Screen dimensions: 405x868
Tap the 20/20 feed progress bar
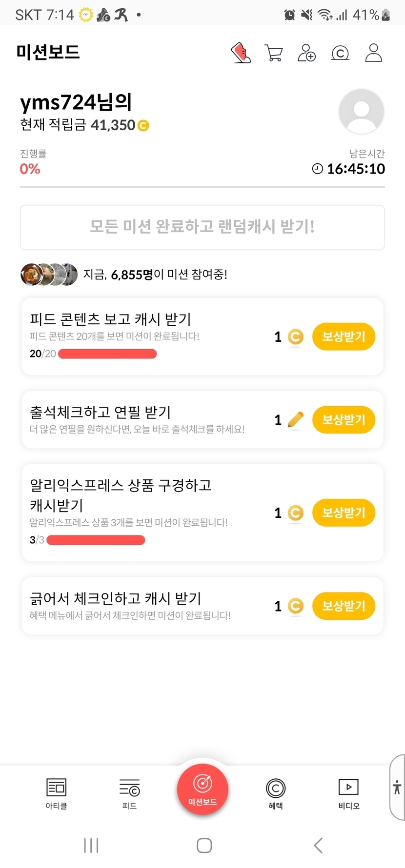tap(107, 354)
